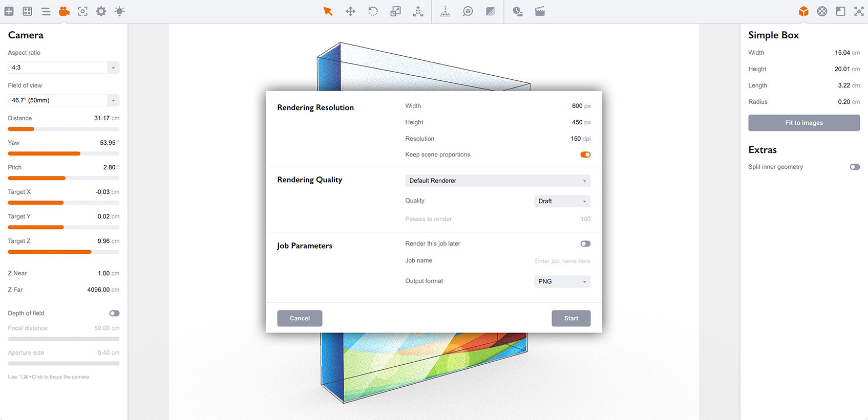868x420 pixels.
Task: Select the three-axis transform tool
Action: click(418, 11)
